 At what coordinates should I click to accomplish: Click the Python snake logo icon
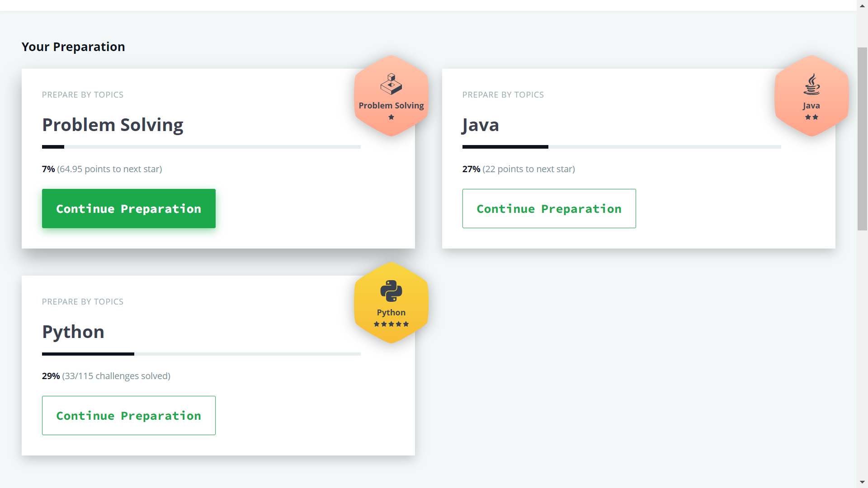coord(391,291)
